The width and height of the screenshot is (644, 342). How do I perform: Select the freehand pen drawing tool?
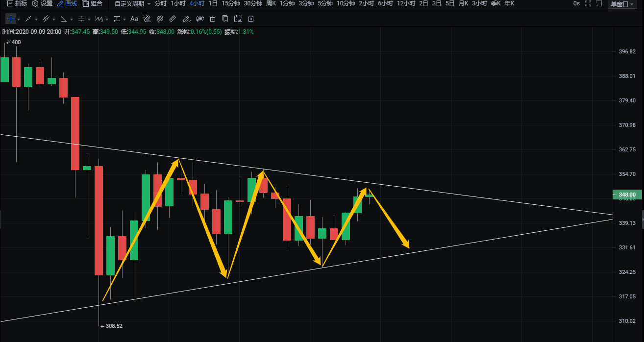click(x=186, y=19)
